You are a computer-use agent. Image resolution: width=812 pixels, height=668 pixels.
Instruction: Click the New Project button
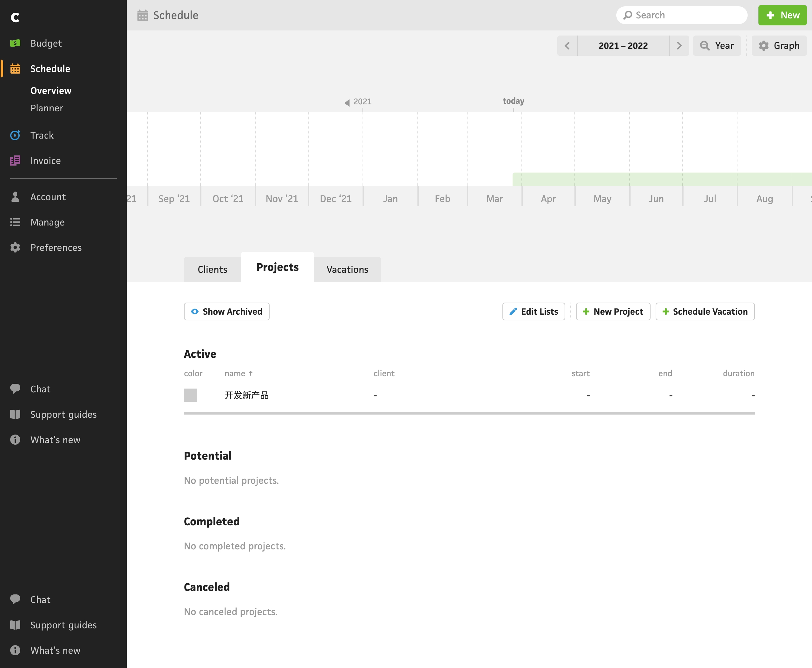click(613, 311)
